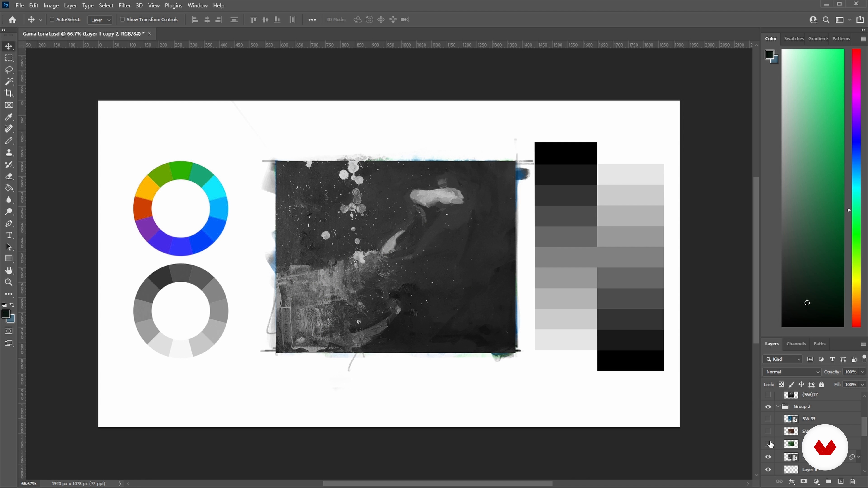The image size is (868, 488).
Task: Enable the Auto-Select checkbox
Action: tap(52, 19)
